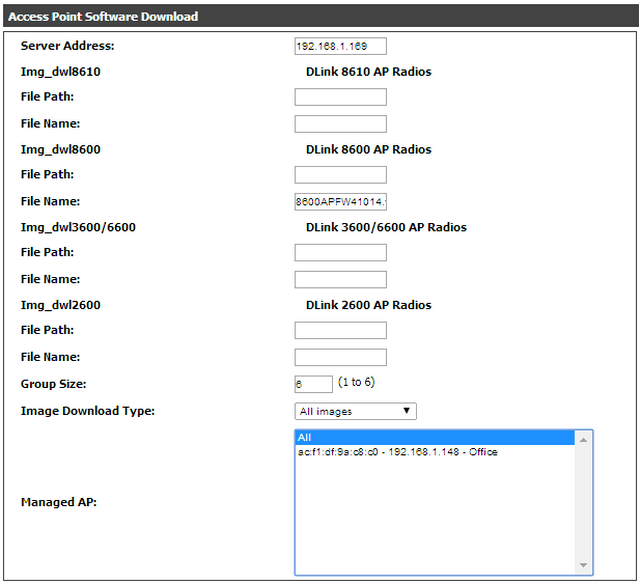Click the Managed AP list scroll up arrow
Viewport: 640px width, 584px height.
pos(584,438)
